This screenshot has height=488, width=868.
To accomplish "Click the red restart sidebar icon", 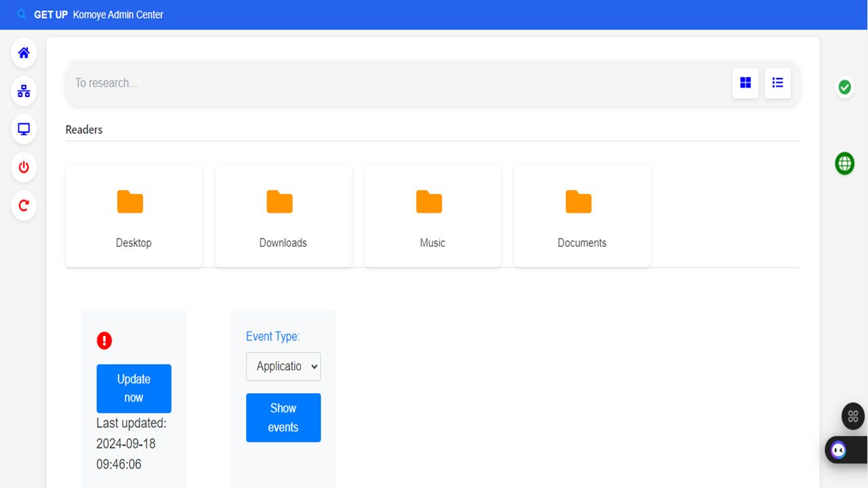I will [x=24, y=205].
